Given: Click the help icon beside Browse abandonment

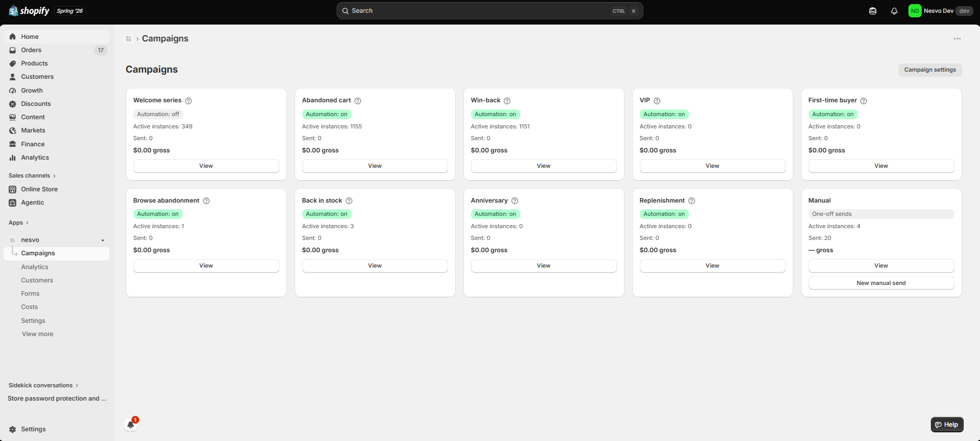Looking at the screenshot, I should click(x=206, y=201).
